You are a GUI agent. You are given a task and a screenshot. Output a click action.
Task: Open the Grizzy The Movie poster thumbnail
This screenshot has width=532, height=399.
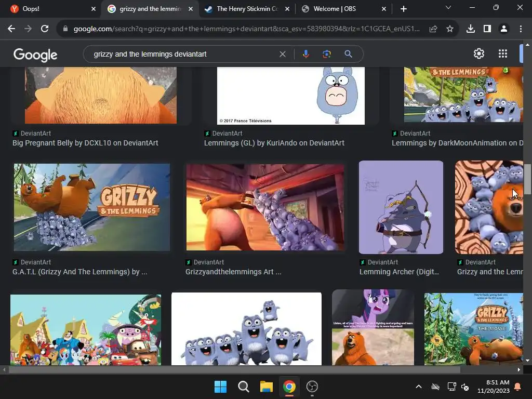474,329
